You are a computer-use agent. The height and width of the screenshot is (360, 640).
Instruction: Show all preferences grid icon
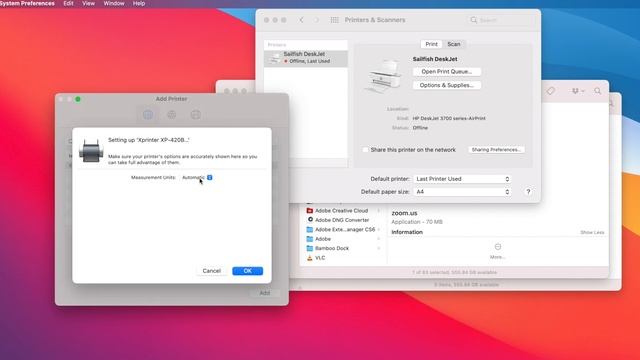point(334,20)
